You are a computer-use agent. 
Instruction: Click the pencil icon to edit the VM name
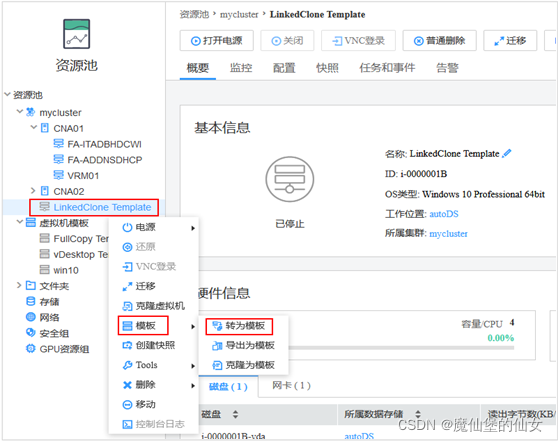pos(507,153)
